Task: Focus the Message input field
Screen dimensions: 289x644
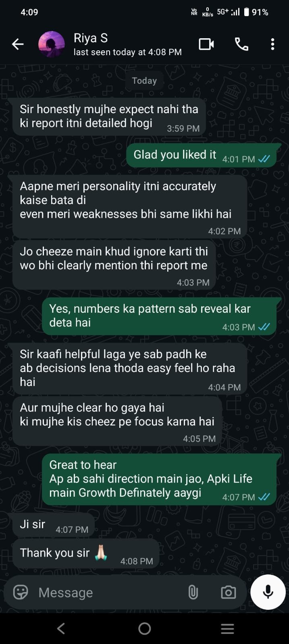Action: coord(109,592)
